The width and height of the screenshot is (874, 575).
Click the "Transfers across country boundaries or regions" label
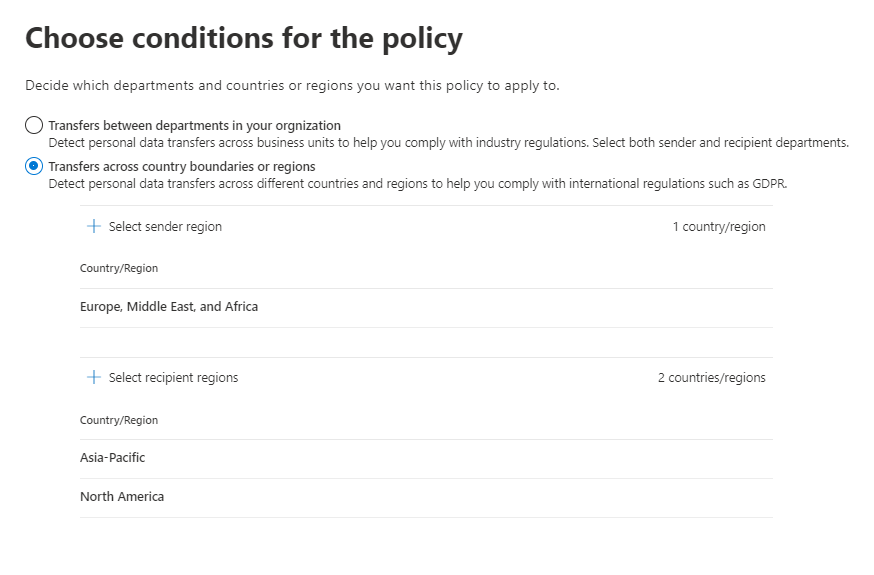click(x=181, y=166)
